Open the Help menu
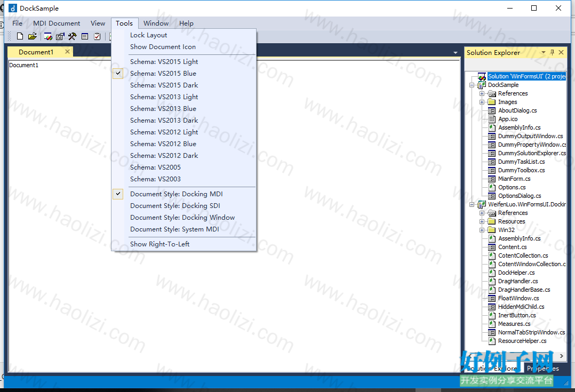Viewport: 575px width, 392px height. pos(186,23)
